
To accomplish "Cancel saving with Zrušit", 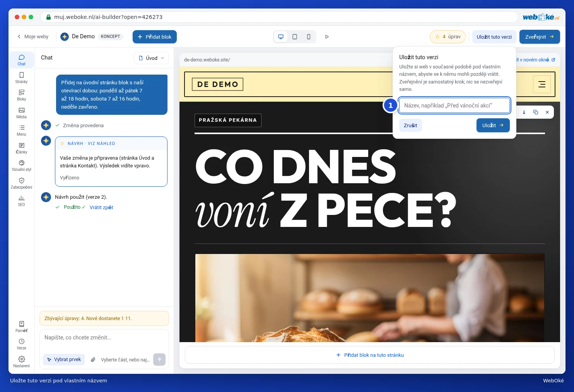I will click(410, 125).
